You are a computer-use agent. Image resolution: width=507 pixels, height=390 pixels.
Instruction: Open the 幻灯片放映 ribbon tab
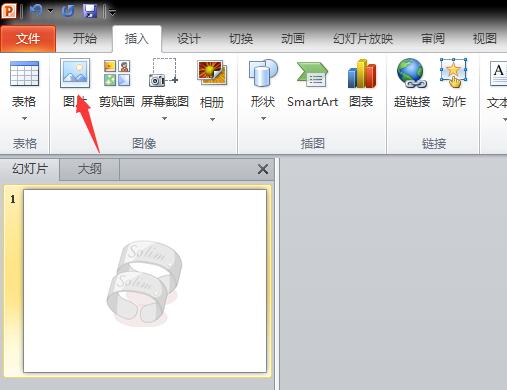(x=363, y=39)
